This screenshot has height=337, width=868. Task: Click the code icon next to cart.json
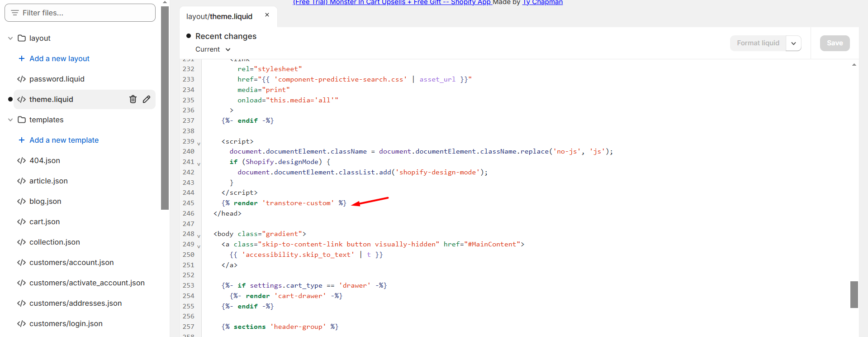coord(21,221)
